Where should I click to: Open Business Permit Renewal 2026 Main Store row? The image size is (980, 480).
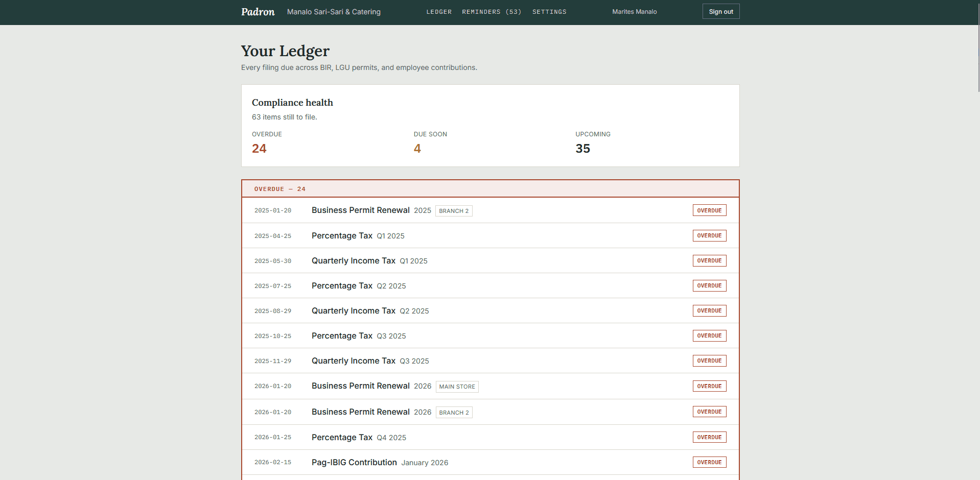coord(491,386)
